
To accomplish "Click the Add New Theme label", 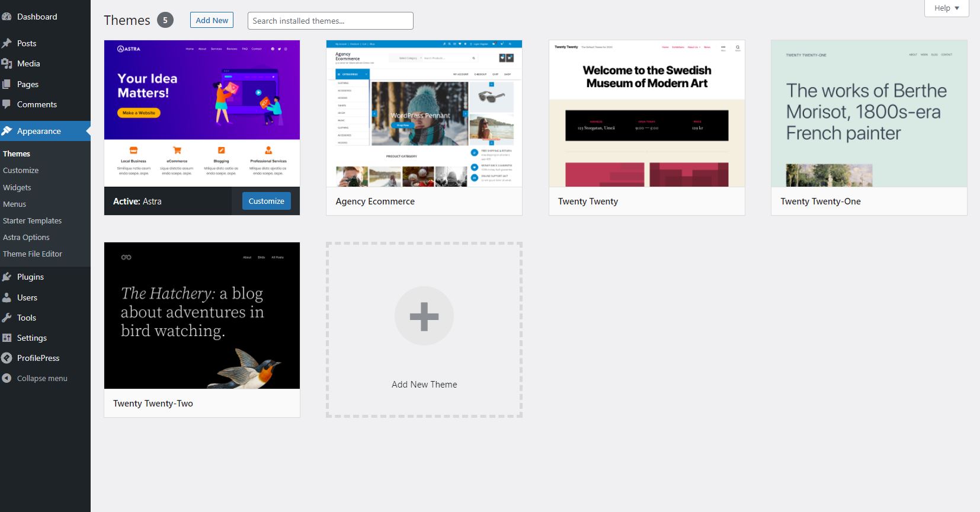I will coord(424,385).
